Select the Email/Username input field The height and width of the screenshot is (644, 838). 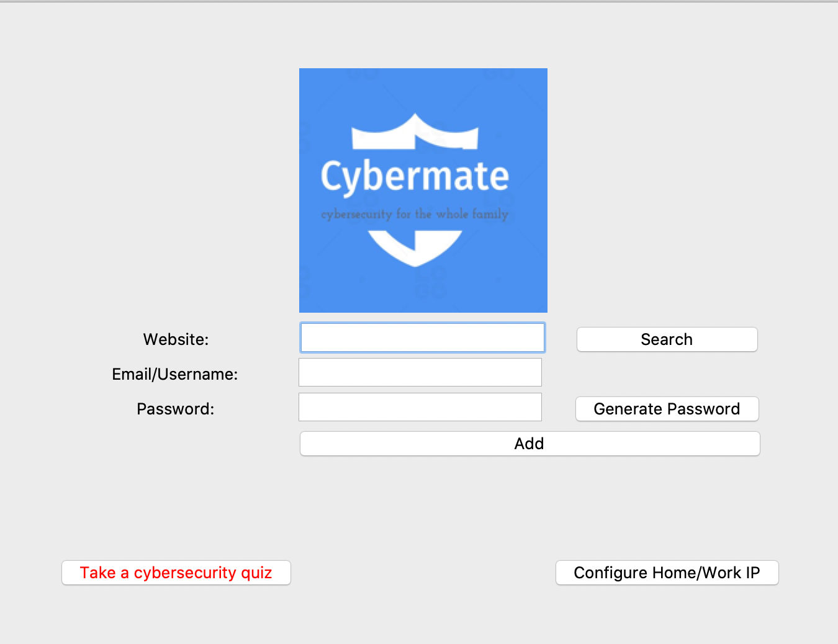tap(420, 372)
